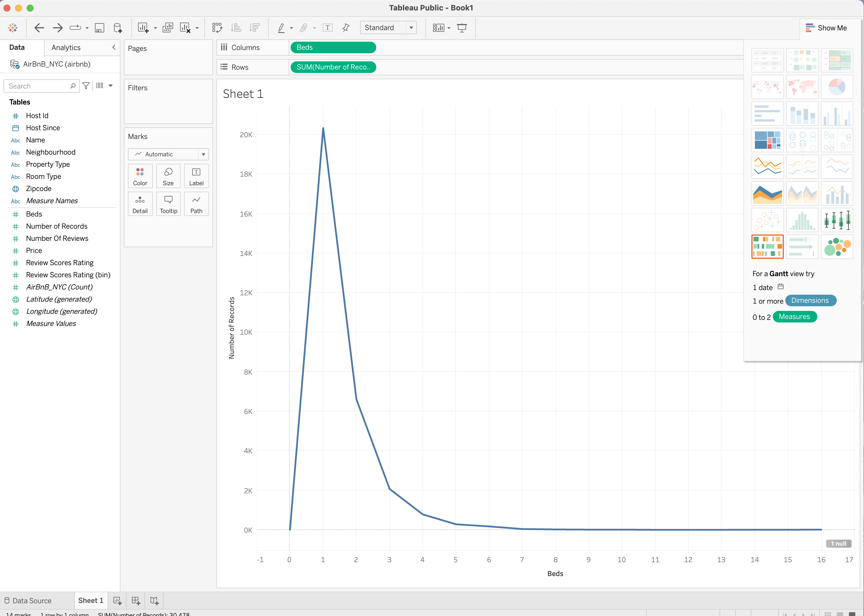Toggle the data pane filter icon

click(86, 86)
